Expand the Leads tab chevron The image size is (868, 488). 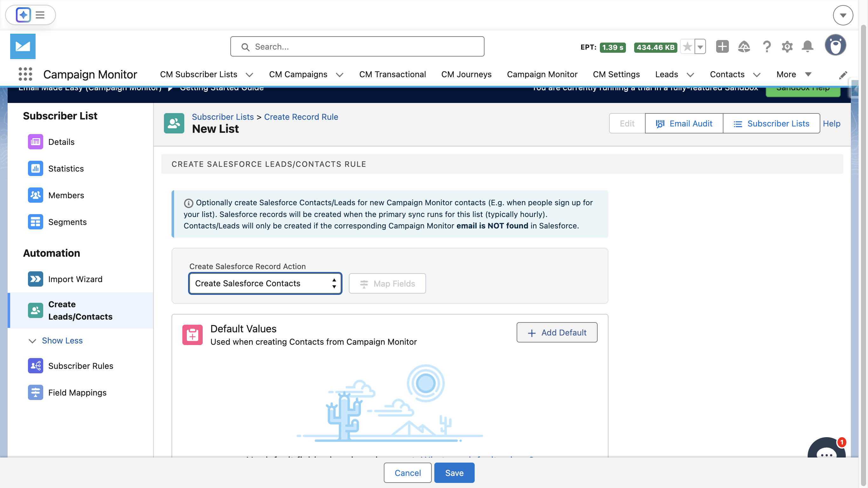(690, 75)
